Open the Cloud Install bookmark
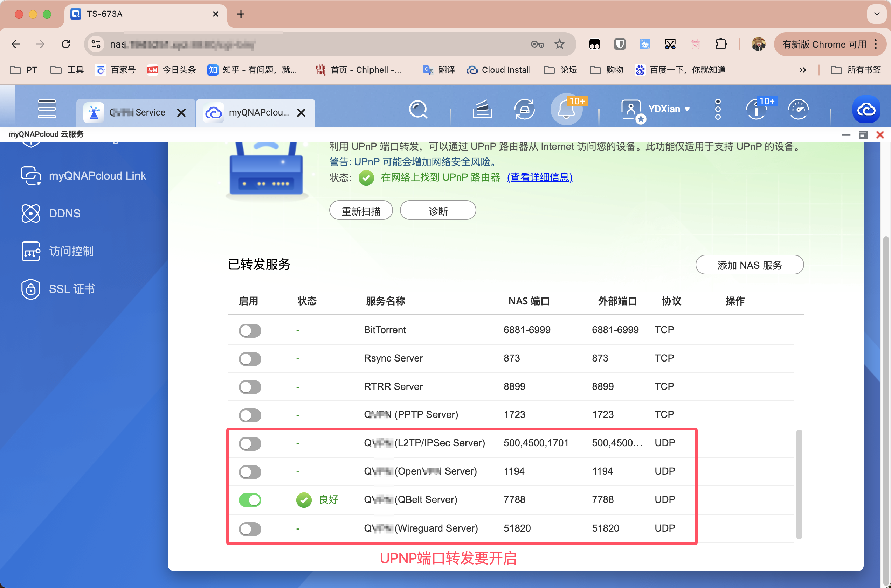This screenshot has height=588, width=891. point(498,70)
